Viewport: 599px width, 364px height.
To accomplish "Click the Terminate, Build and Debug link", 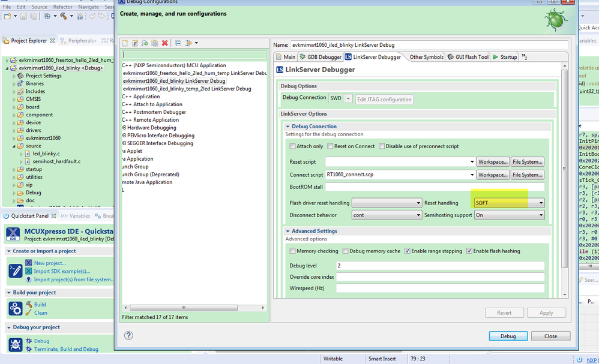I will click(66, 349).
